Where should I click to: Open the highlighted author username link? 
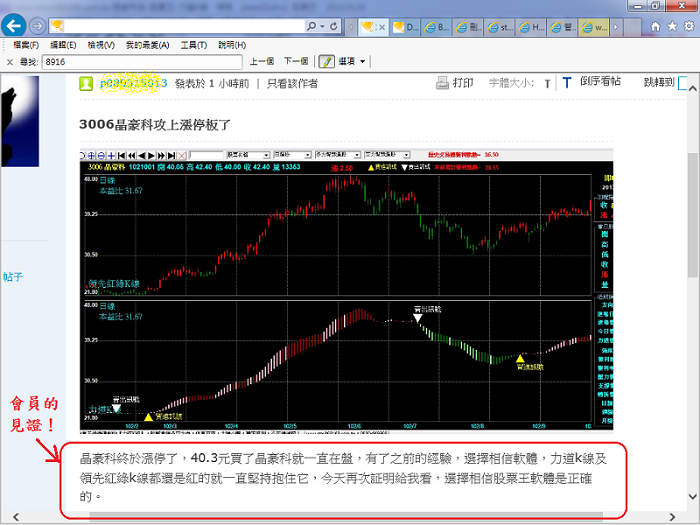click(133, 83)
